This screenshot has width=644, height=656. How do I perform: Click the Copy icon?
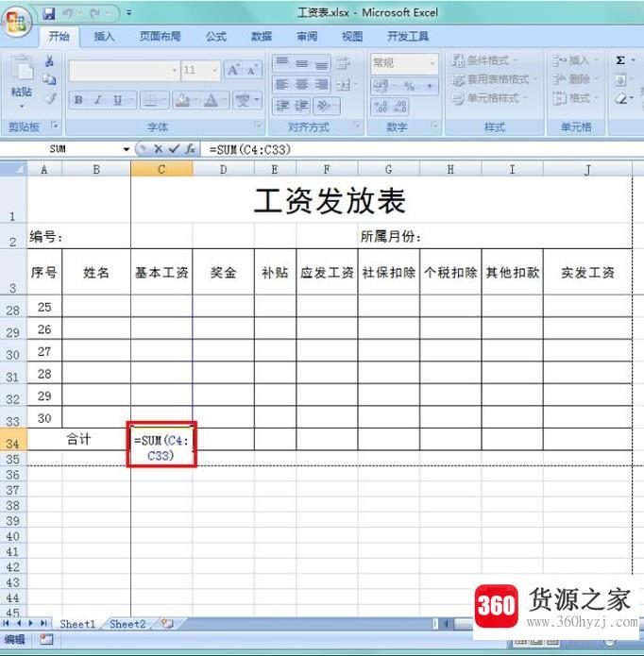coord(49,79)
